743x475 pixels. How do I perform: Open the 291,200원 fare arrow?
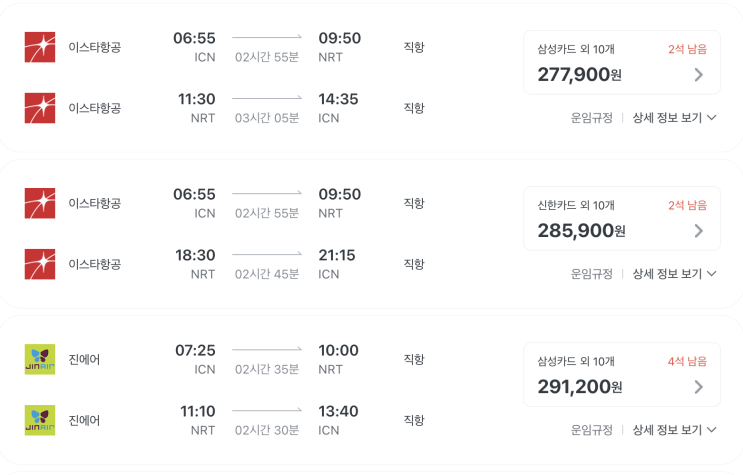click(698, 386)
